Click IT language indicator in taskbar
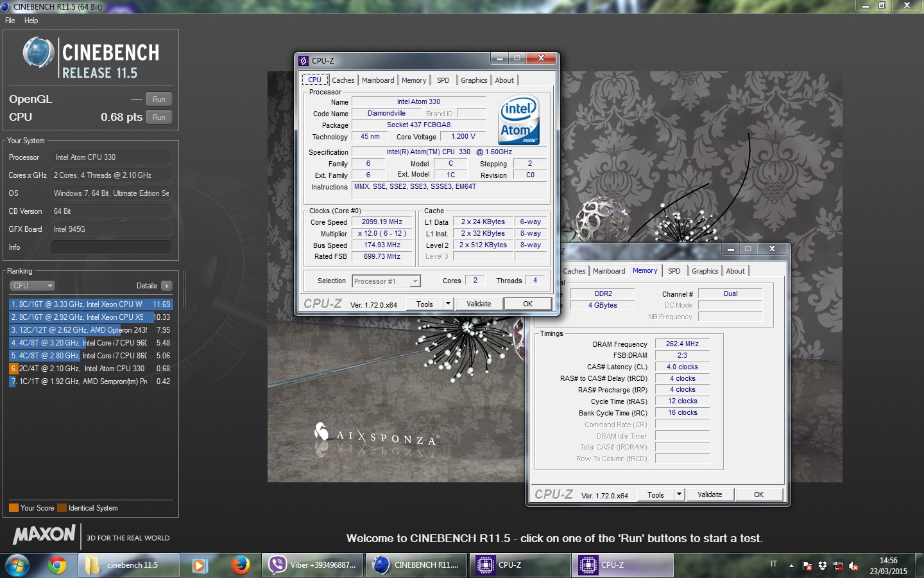The width and height of the screenshot is (924, 578). [x=774, y=564]
